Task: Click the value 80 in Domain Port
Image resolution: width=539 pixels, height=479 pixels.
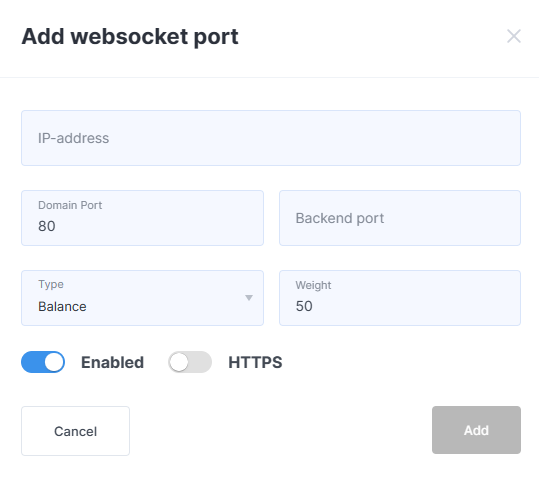Action: click(47, 226)
